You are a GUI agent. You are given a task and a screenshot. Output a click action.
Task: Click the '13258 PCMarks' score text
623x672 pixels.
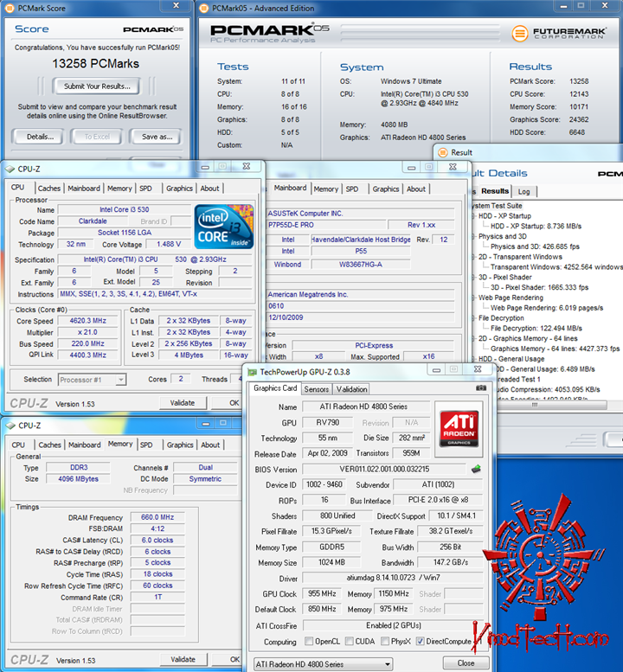pos(96,64)
